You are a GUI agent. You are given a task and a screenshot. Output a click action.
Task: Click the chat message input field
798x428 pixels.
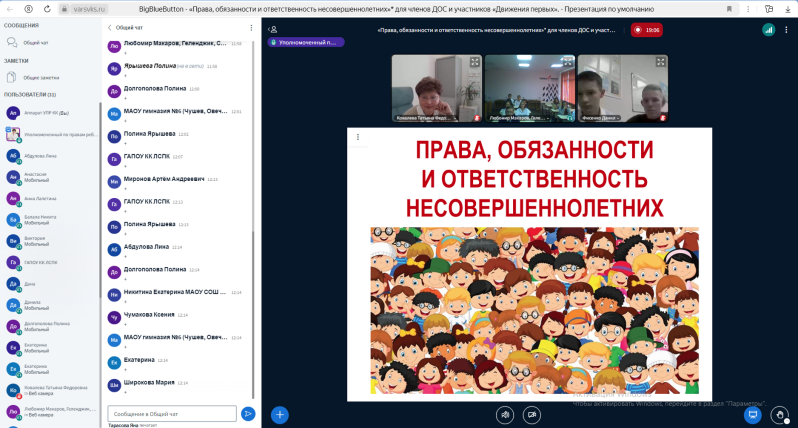coord(171,413)
